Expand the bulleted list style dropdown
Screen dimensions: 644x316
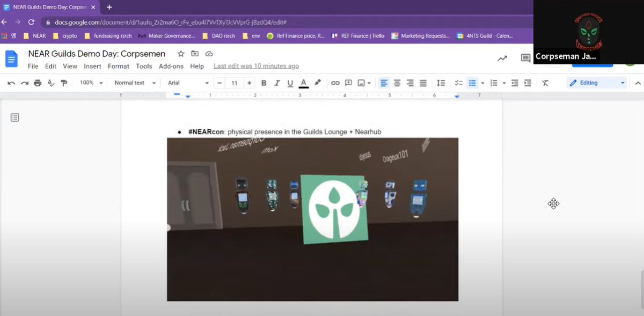tap(482, 83)
